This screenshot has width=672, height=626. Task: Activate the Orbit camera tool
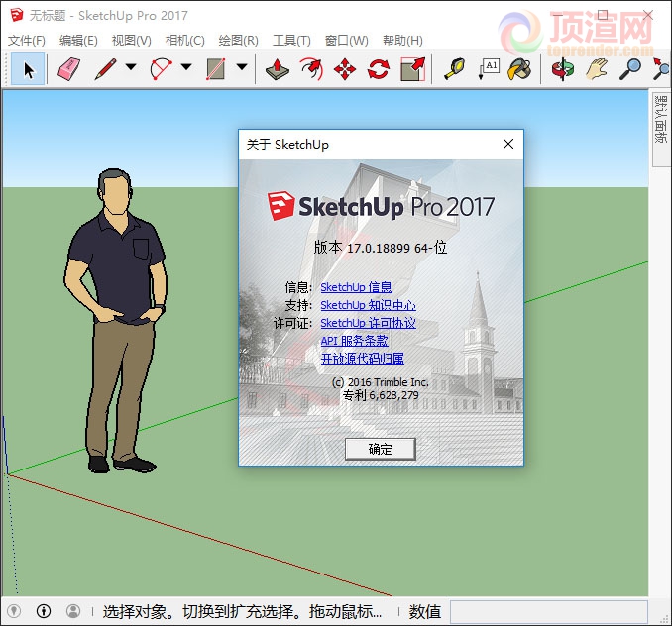[x=563, y=69]
